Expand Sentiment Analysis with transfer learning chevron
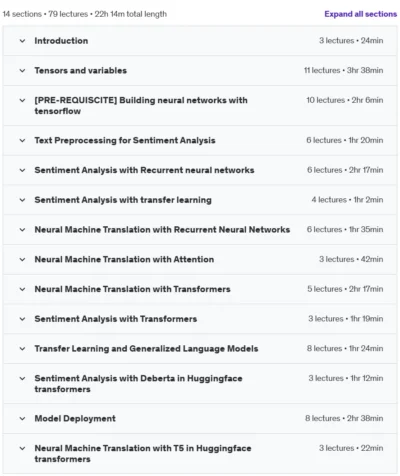Screen dimensions: 400x476 22,200
